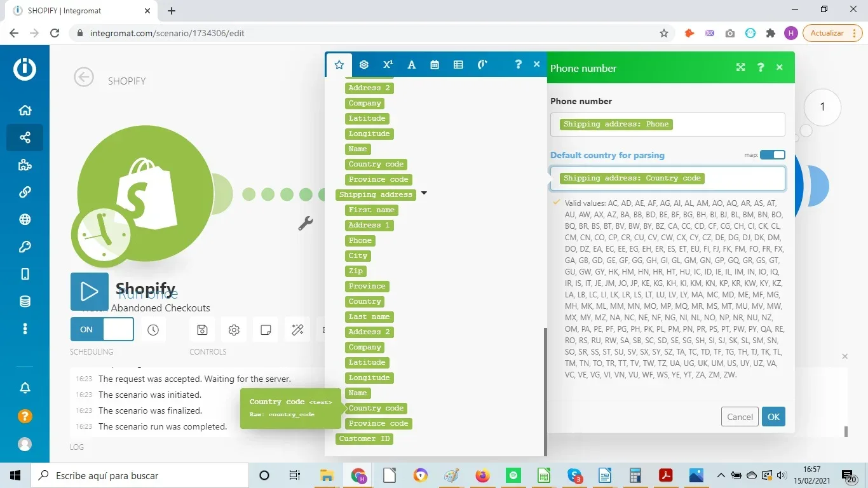Open the favorites star tab in mapping panel
The width and height of the screenshot is (868, 488).
[339, 65]
